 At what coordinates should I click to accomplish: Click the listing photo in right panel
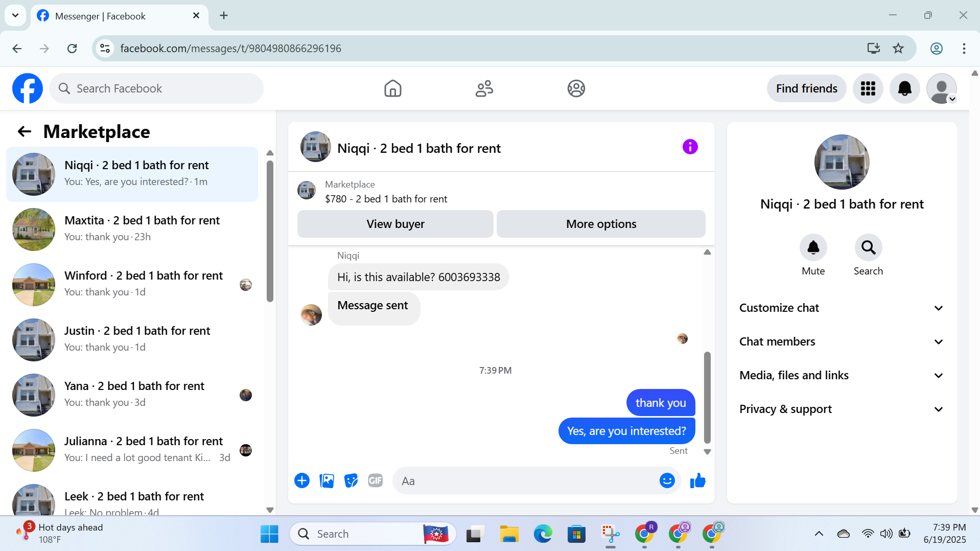click(x=842, y=162)
